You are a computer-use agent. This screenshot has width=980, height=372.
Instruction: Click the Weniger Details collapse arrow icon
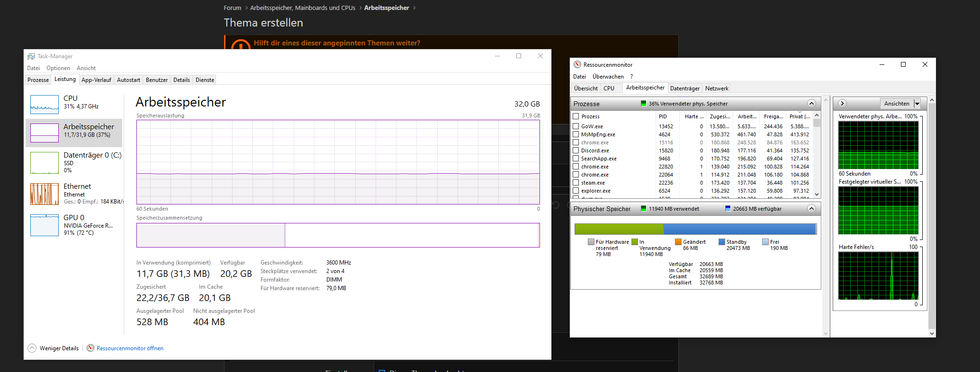tap(32, 348)
